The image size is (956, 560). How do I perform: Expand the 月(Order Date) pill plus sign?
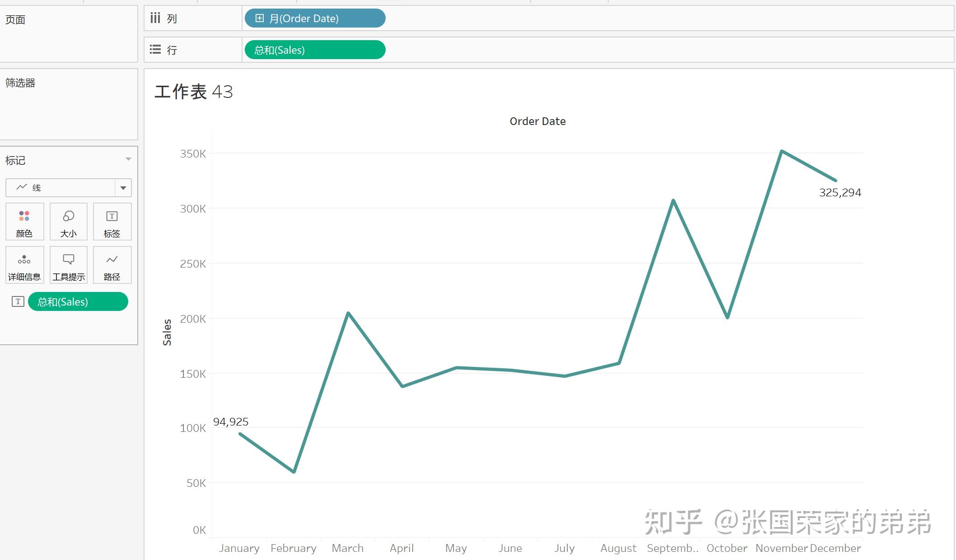pyautogui.click(x=259, y=19)
